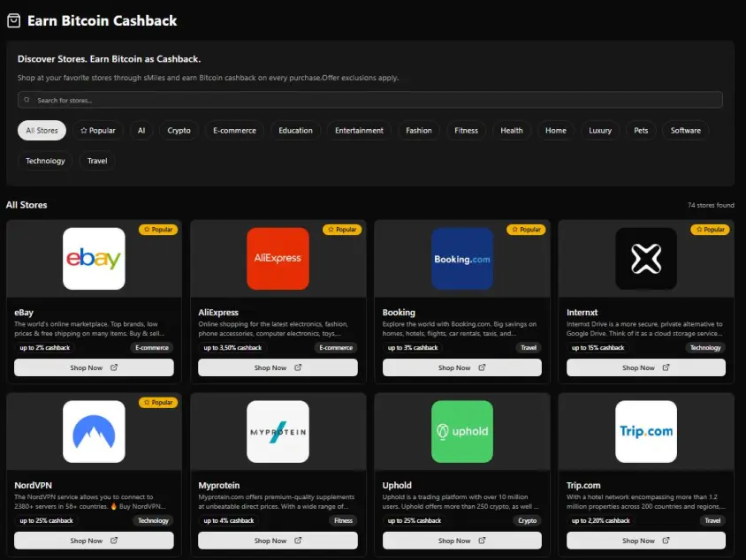Filter stores by Crypto category
Image resolution: width=746 pixels, height=560 pixels.
tap(179, 130)
